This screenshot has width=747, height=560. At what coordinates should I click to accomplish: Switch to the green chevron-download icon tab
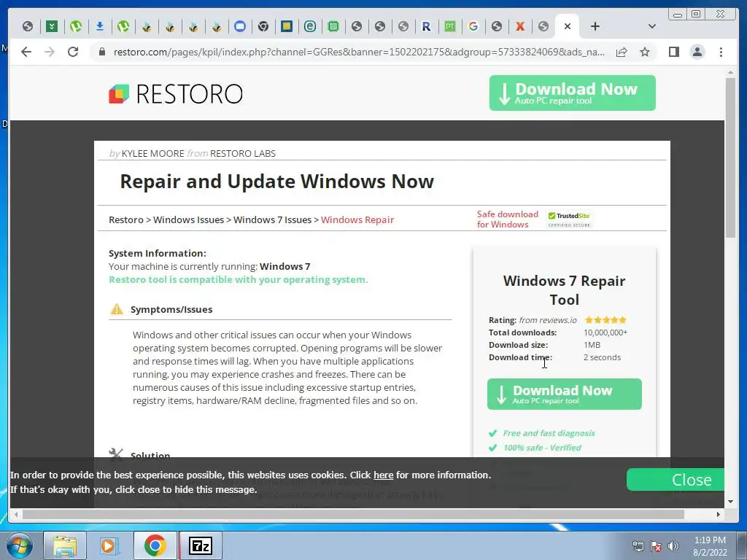pos(52,26)
